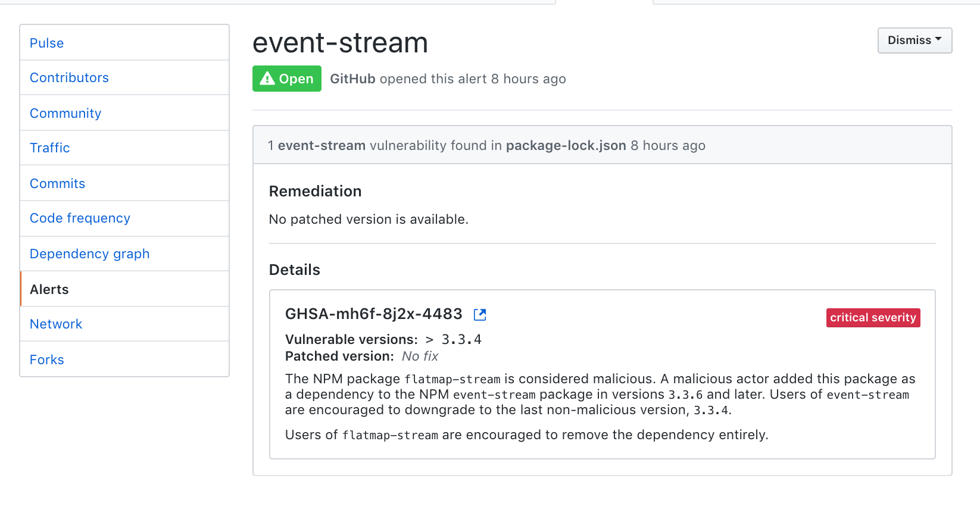Open the Network sidebar item

(x=124, y=324)
